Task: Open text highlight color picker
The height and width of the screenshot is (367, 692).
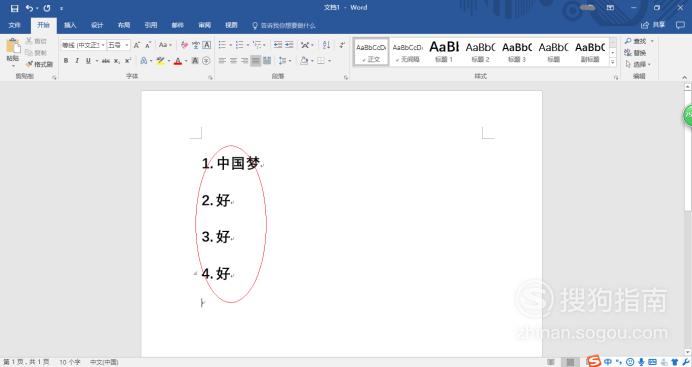Action: [x=169, y=61]
